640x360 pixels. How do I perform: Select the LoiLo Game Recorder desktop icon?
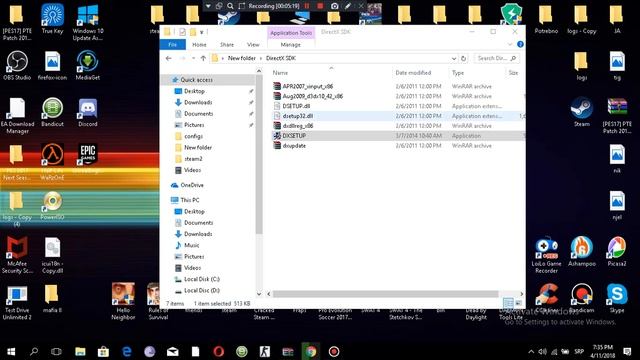pos(547,255)
